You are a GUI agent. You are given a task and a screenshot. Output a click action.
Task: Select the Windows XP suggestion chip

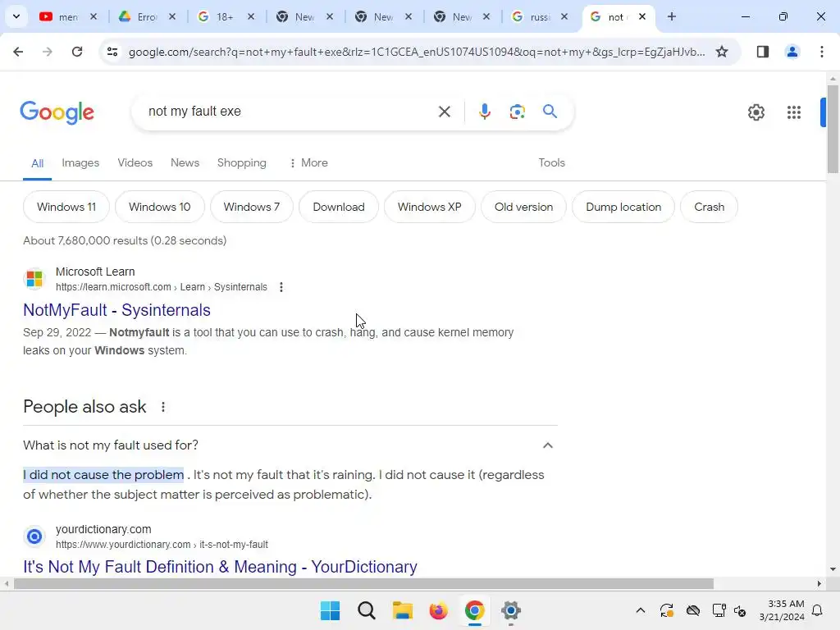point(429,208)
